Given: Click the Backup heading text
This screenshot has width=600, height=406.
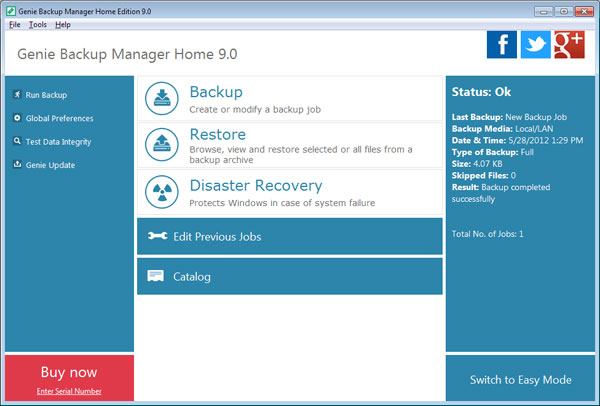Looking at the screenshot, I should (216, 93).
